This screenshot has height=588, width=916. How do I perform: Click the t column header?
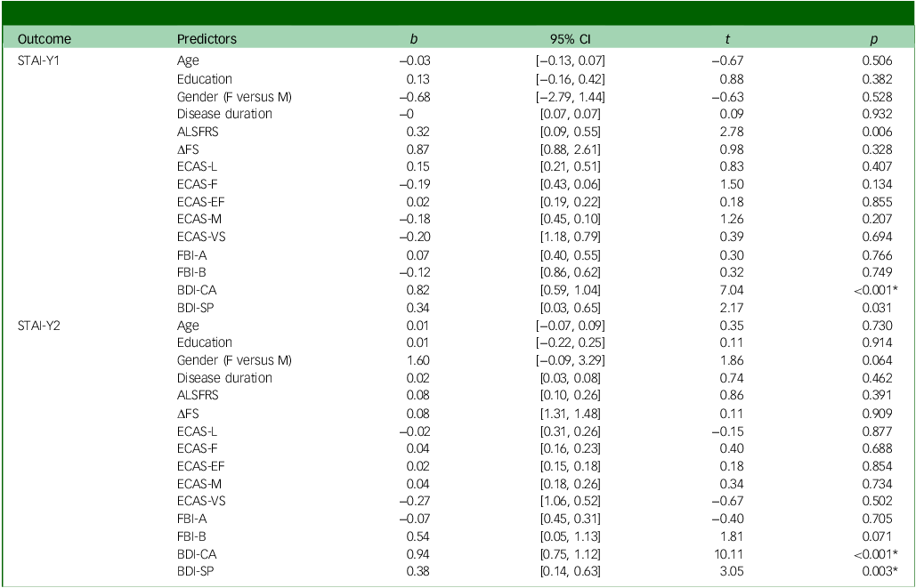pyautogui.click(x=727, y=39)
